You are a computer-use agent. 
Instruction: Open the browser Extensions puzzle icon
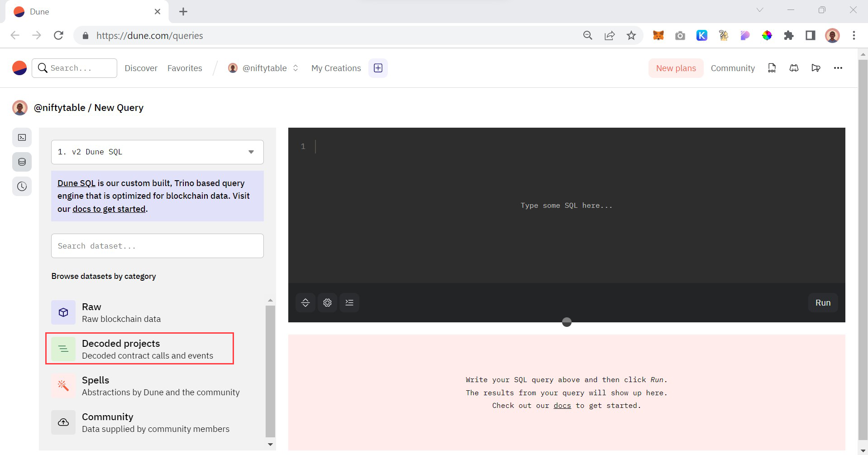[x=789, y=35]
